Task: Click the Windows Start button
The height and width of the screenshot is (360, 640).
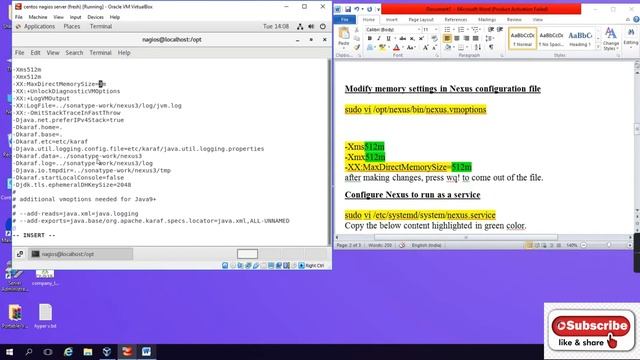Action: click(9, 351)
